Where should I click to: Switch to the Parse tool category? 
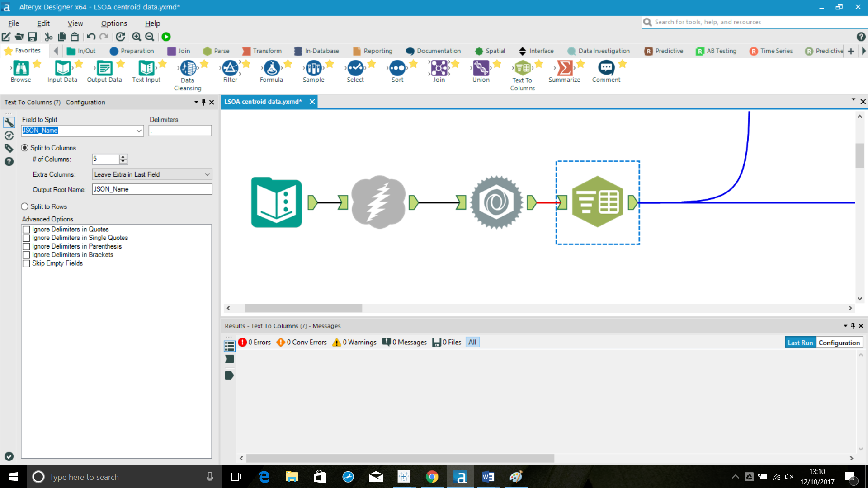coord(216,51)
